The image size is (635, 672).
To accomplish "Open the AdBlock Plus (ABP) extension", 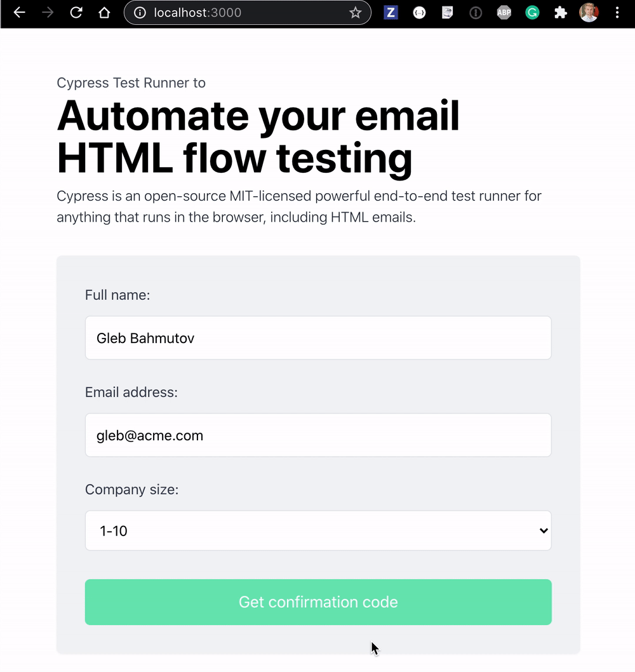I will click(x=504, y=13).
